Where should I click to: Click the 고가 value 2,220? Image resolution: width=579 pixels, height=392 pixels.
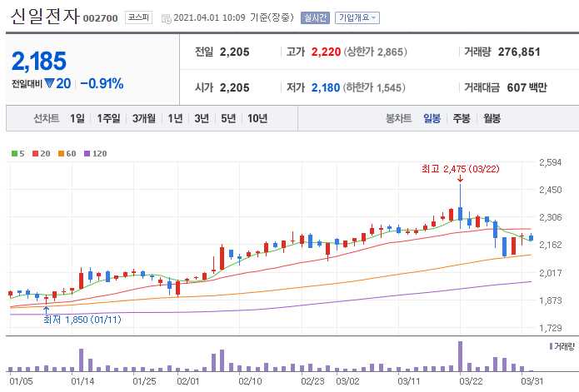[x=326, y=52]
